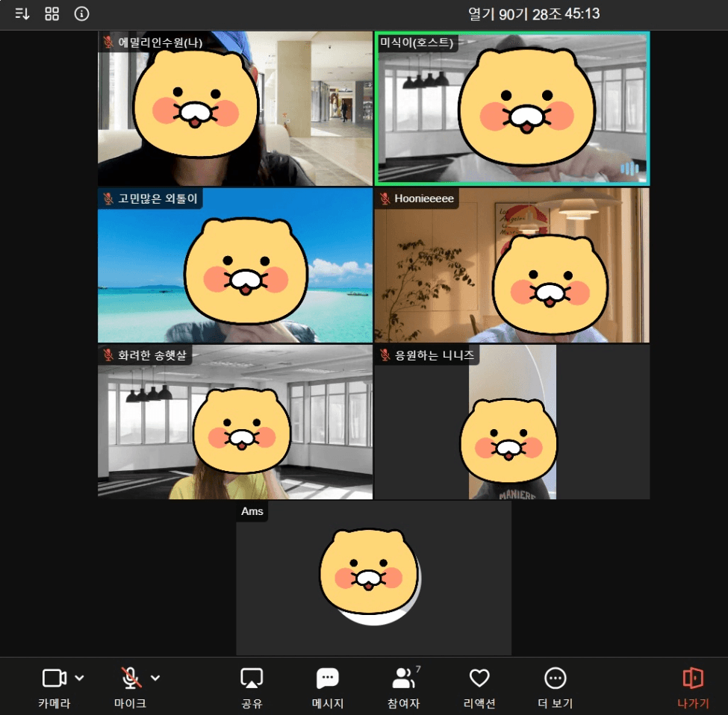The width and height of the screenshot is (728, 715).
Task: Expand camera options arrow next to 카메라
Action: [x=80, y=678]
